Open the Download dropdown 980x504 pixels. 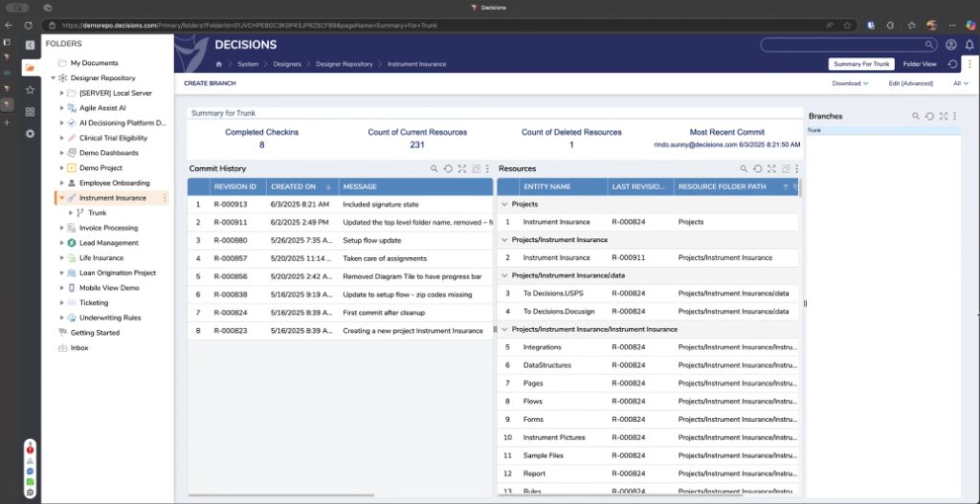tap(850, 83)
